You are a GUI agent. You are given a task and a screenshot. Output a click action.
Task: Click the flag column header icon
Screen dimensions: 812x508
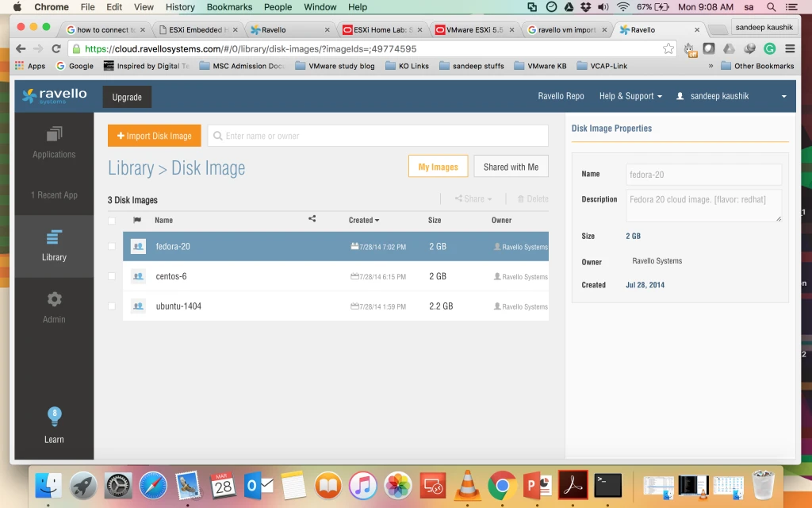click(x=137, y=220)
